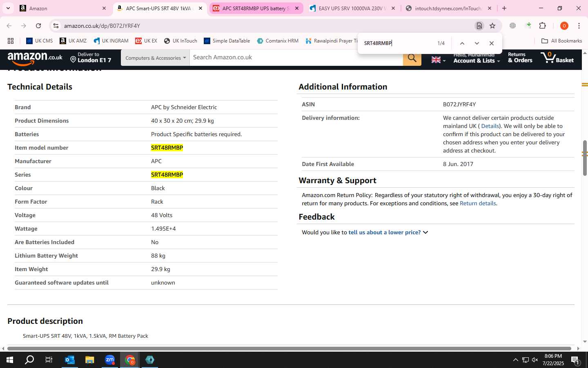Open notification center icon
Image resolution: width=588 pixels, height=368 pixels.
coord(575,360)
